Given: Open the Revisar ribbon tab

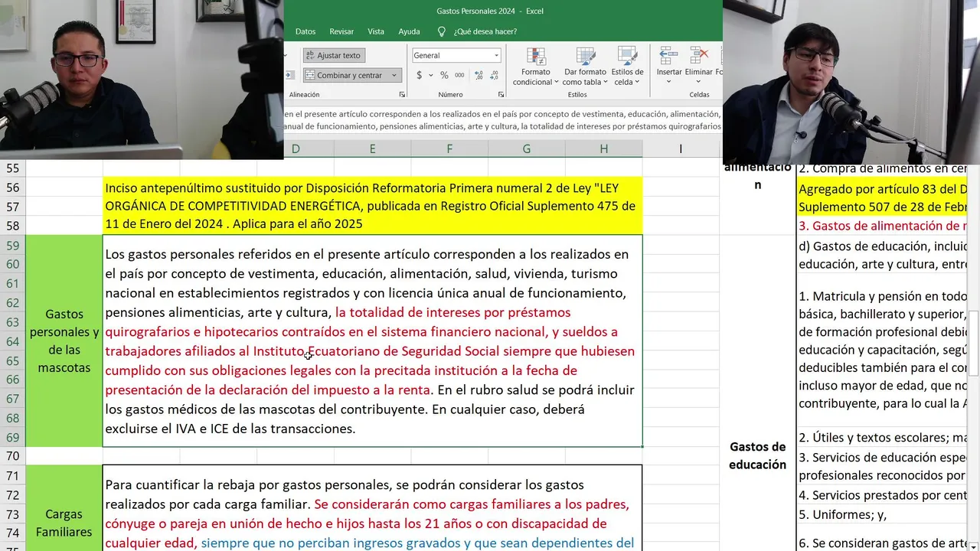Looking at the screenshot, I should (341, 31).
